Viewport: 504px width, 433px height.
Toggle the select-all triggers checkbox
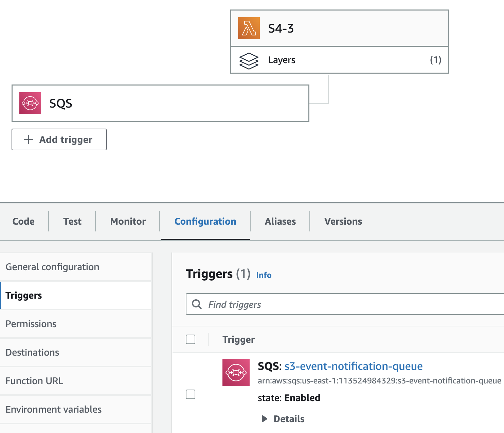tap(191, 339)
